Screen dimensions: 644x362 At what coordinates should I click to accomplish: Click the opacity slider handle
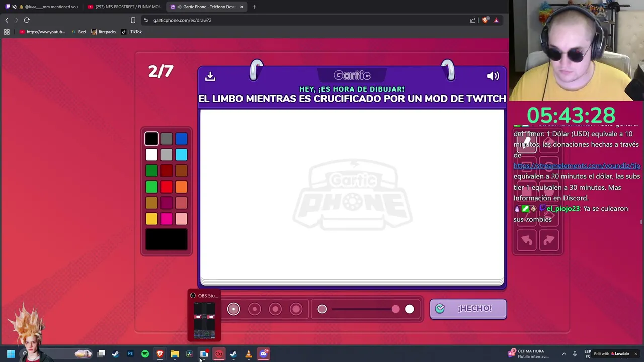tap(396, 309)
